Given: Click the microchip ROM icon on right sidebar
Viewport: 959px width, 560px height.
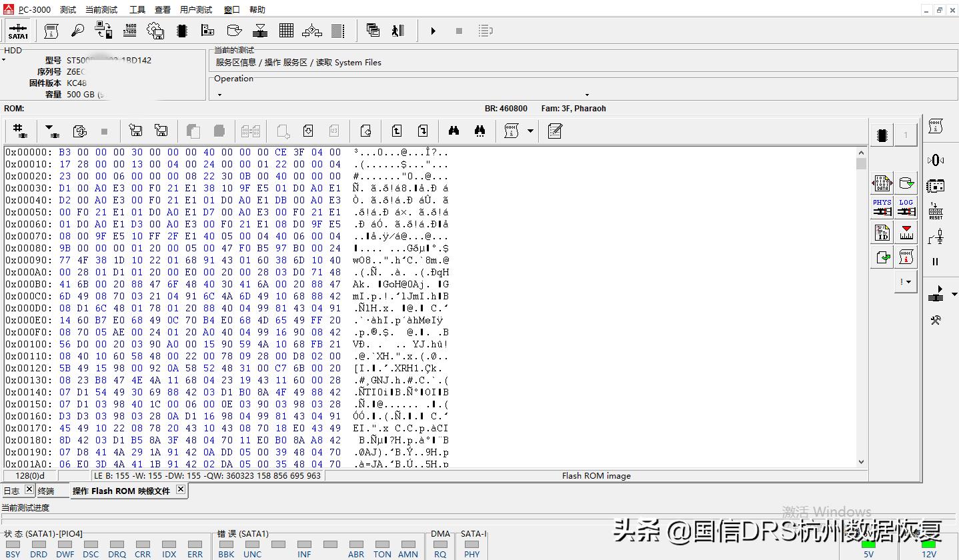Looking at the screenshot, I should 882,135.
